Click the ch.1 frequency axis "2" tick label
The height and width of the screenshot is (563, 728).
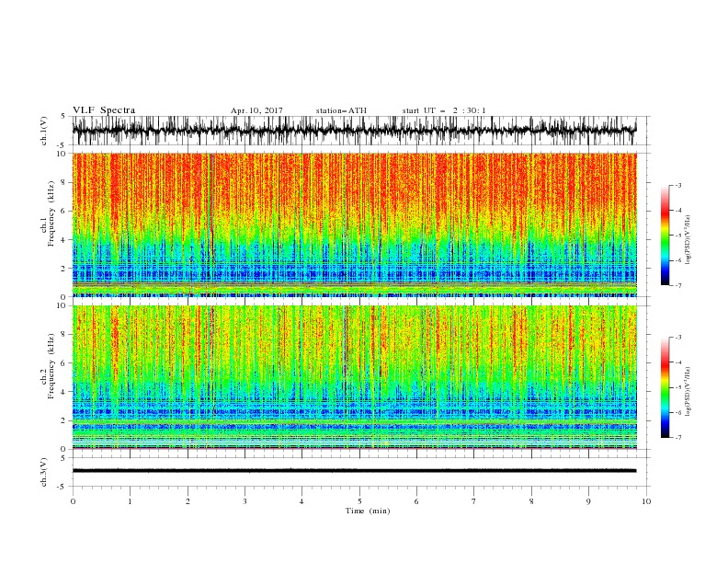pos(63,269)
